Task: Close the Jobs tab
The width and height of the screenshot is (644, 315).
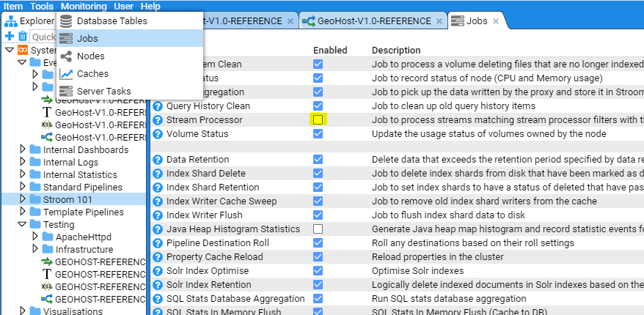Action: coord(496,21)
